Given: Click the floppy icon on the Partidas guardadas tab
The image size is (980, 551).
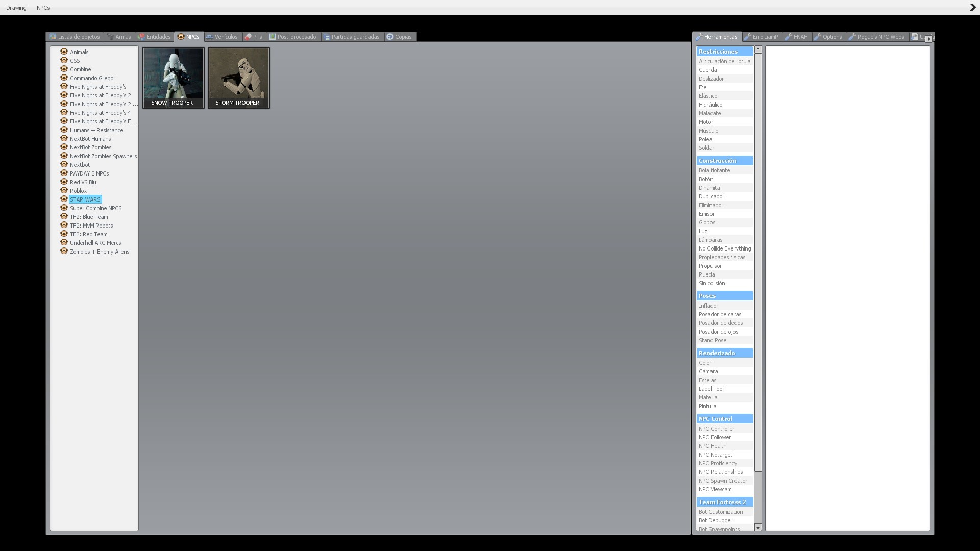Looking at the screenshot, I should [x=327, y=37].
